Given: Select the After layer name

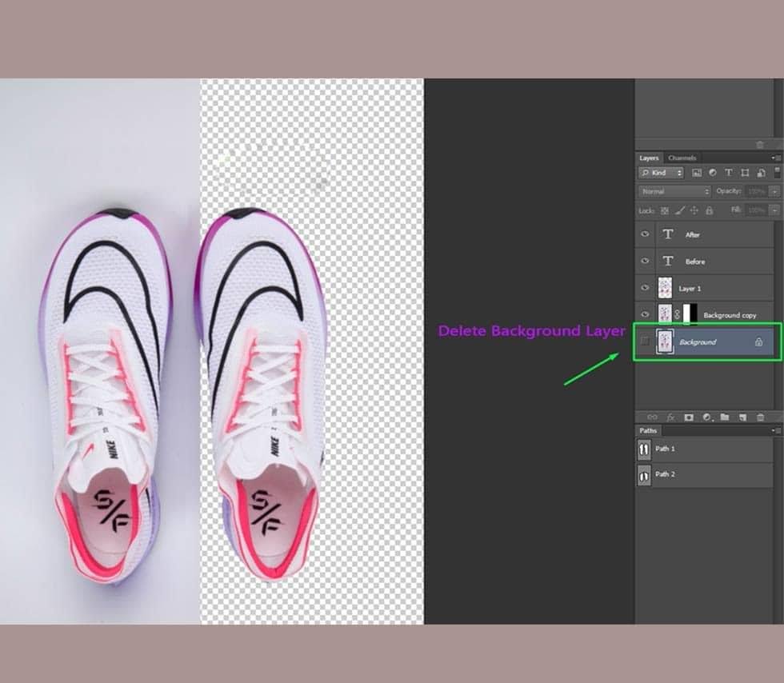Looking at the screenshot, I should click(693, 235).
